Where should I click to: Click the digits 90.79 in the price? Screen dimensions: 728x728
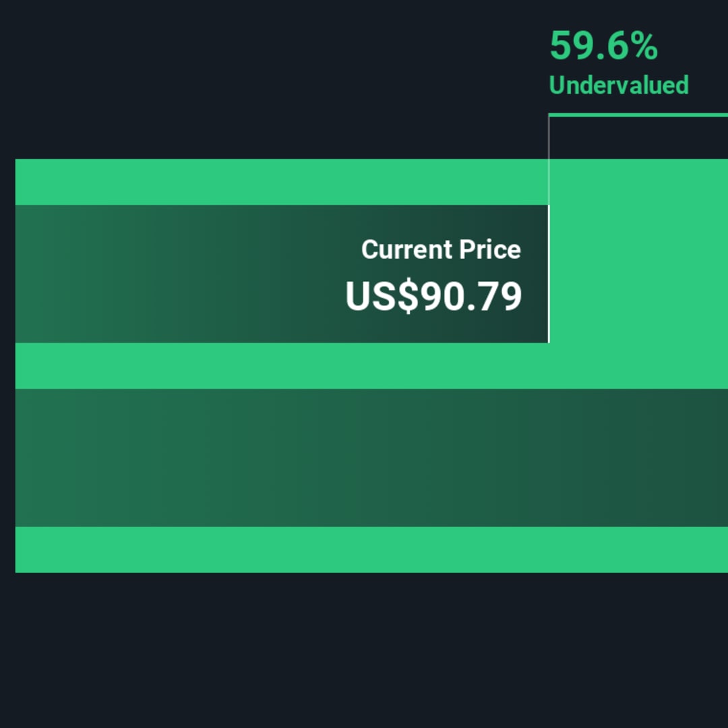pos(471,296)
